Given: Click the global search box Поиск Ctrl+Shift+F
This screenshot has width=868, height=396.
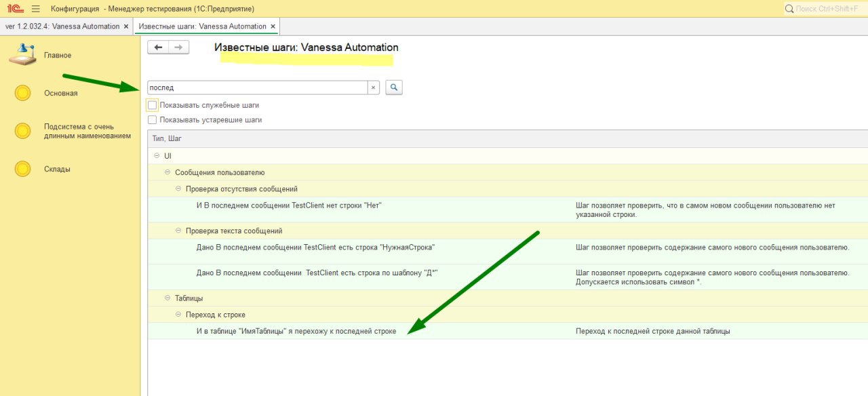Looking at the screenshot, I should click(x=825, y=8).
